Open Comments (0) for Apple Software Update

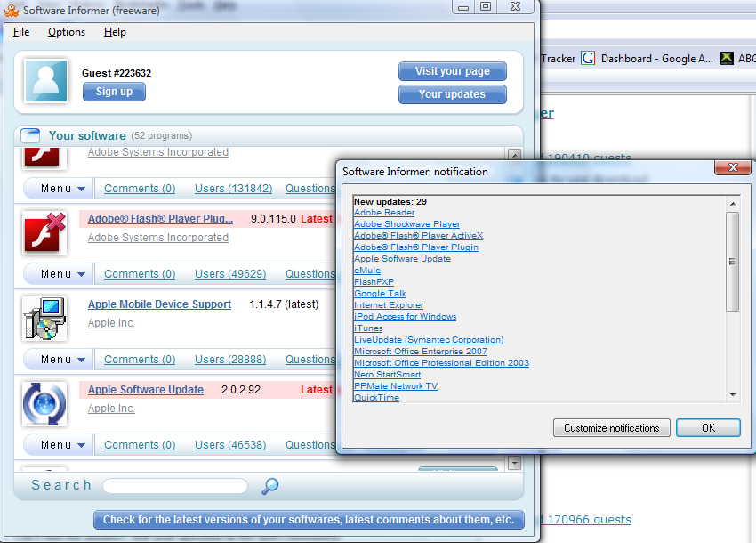pyautogui.click(x=140, y=445)
